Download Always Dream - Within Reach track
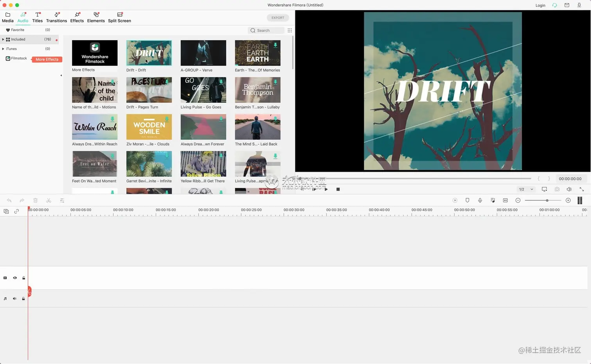Image resolution: width=591 pixels, height=364 pixels. 112,119
